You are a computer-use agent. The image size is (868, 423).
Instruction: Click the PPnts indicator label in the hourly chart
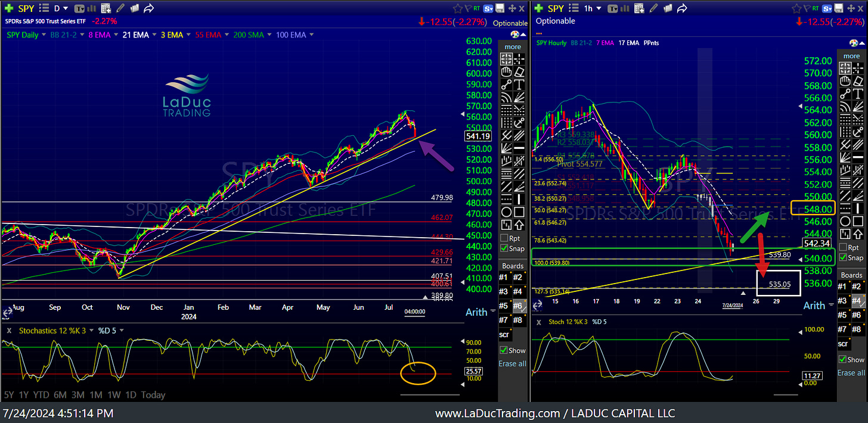coord(651,43)
